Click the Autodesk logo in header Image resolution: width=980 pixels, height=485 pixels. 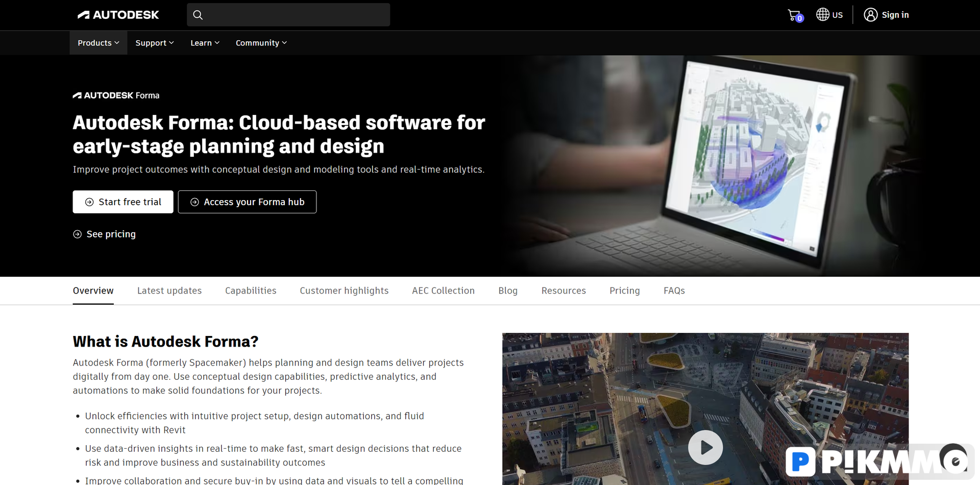click(118, 15)
